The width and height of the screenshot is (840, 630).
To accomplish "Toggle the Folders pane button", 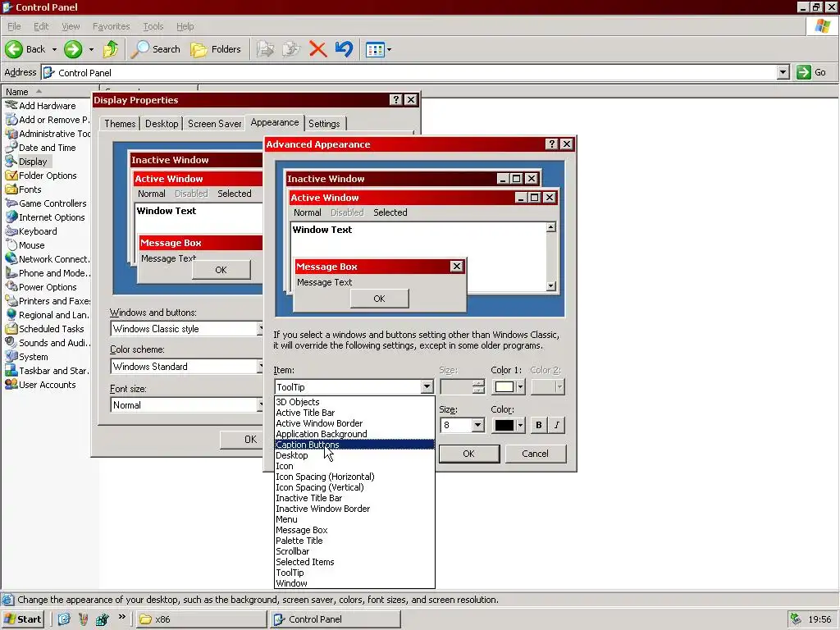I will point(216,49).
